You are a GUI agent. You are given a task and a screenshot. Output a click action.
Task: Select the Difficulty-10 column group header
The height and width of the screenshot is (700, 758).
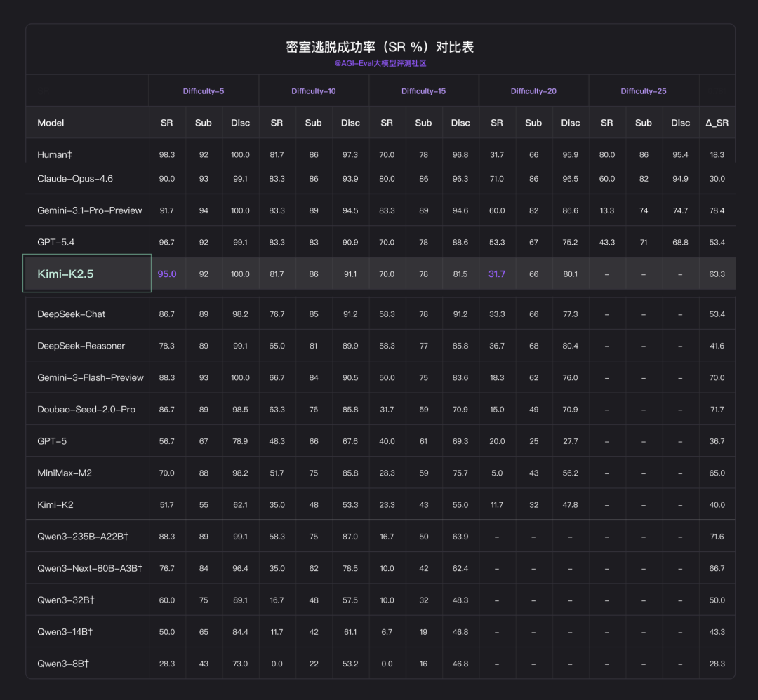(x=313, y=91)
